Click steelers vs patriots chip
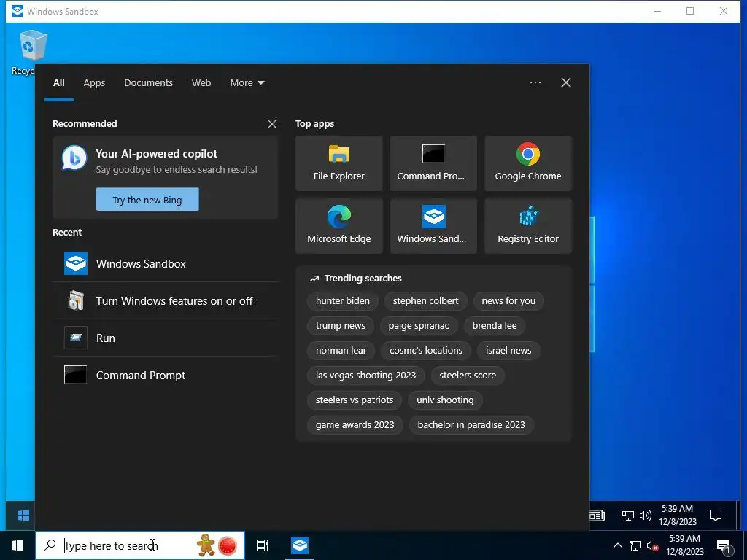Screen dimensions: 747x560 (x=355, y=400)
